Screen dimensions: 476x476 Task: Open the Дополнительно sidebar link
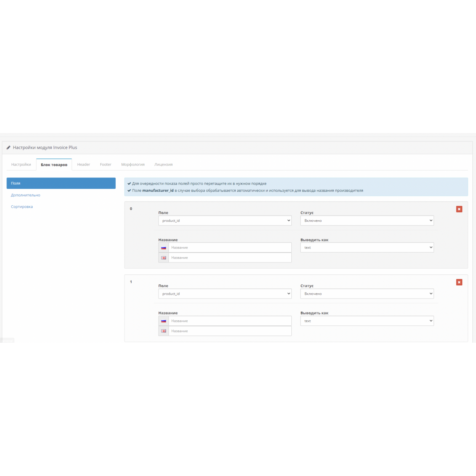coord(26,195)
